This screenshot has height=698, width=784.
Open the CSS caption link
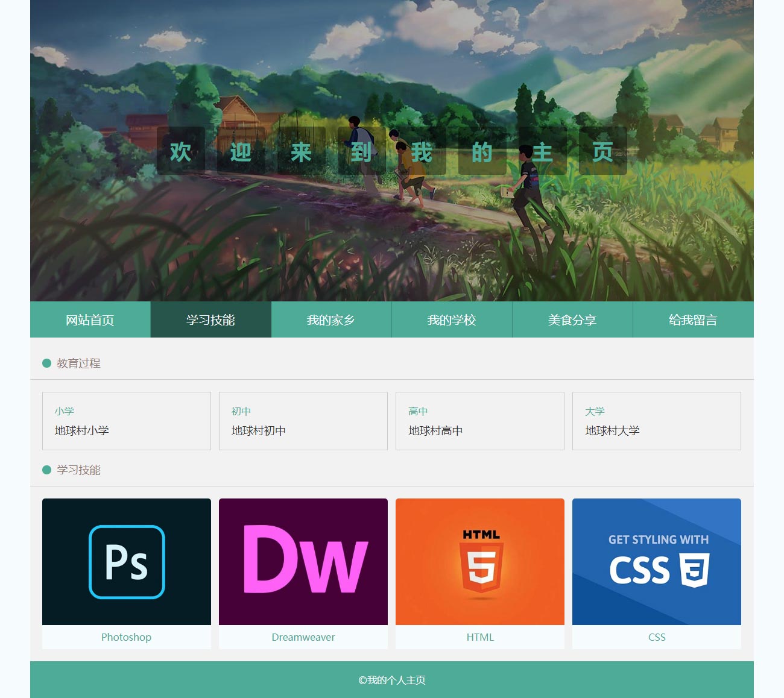[657, 637]
